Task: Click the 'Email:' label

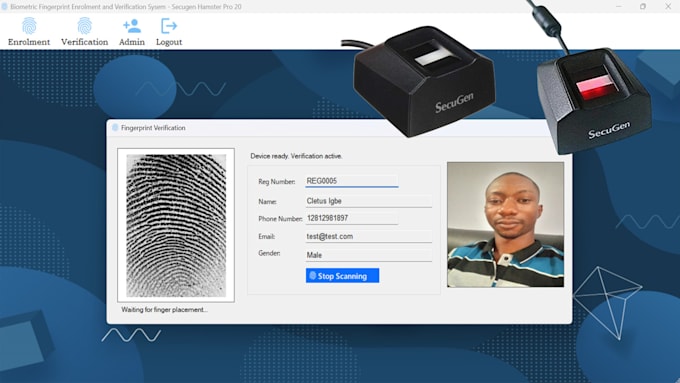Action: [x=267, y=237]
